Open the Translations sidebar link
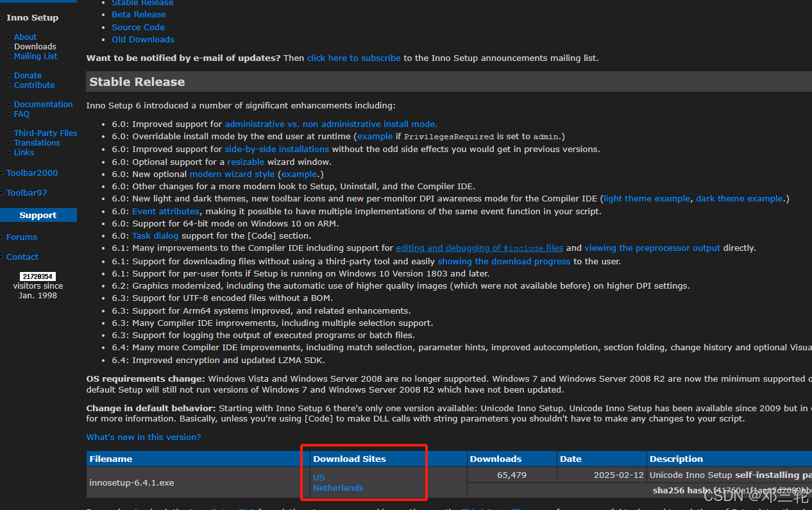Image resolution: width=812 pixels, height=510 pixels. (37, 142)
